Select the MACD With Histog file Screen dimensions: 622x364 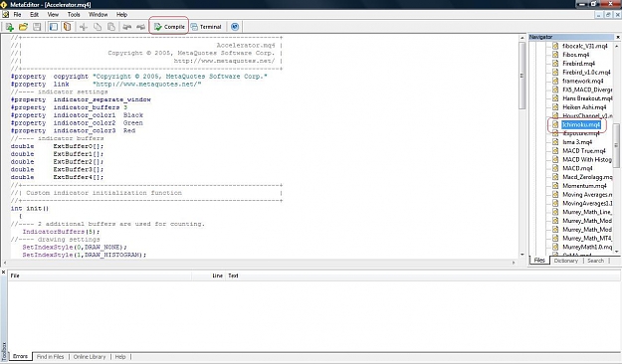(x=587, y=159)
